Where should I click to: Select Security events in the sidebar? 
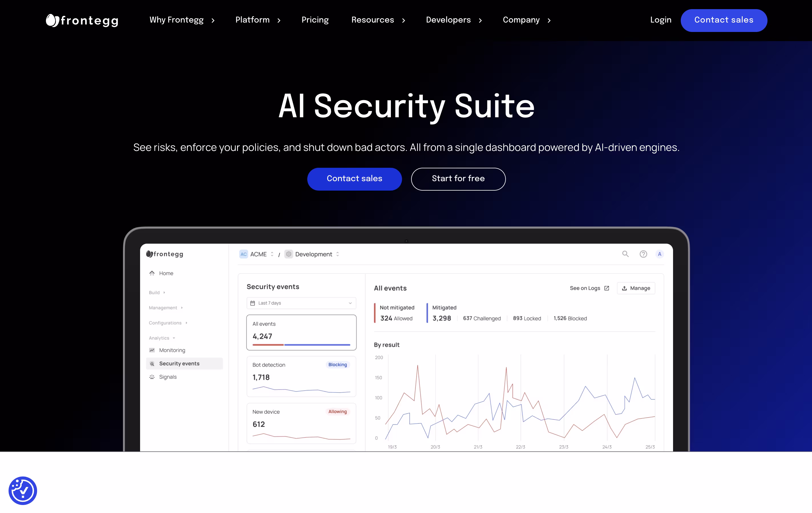184,363
